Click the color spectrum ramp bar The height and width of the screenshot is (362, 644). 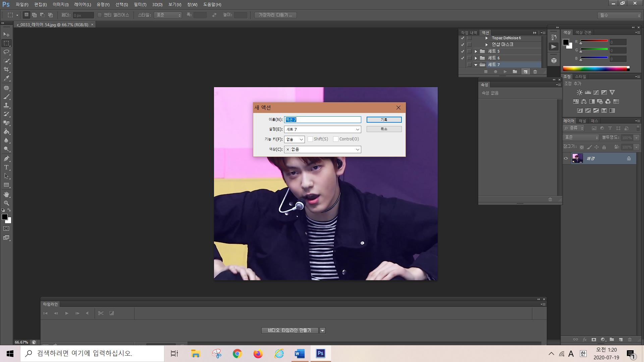[595, 68]
